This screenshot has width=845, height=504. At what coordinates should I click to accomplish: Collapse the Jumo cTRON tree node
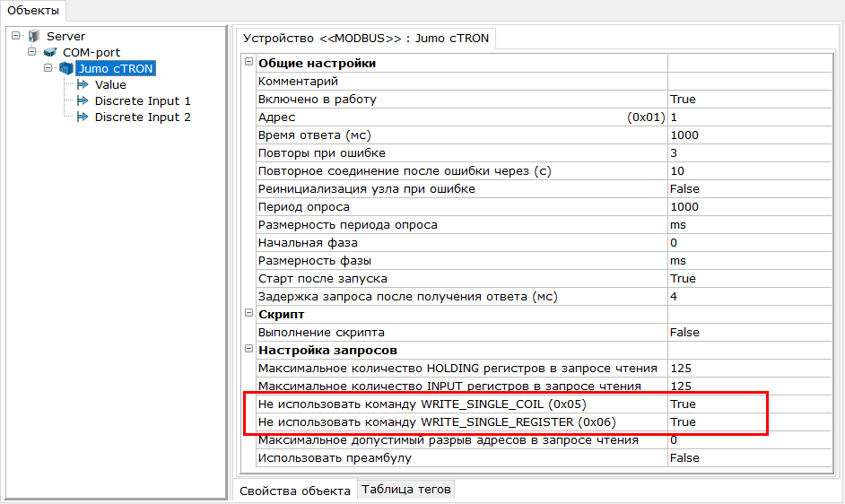[x=49, y=68]
